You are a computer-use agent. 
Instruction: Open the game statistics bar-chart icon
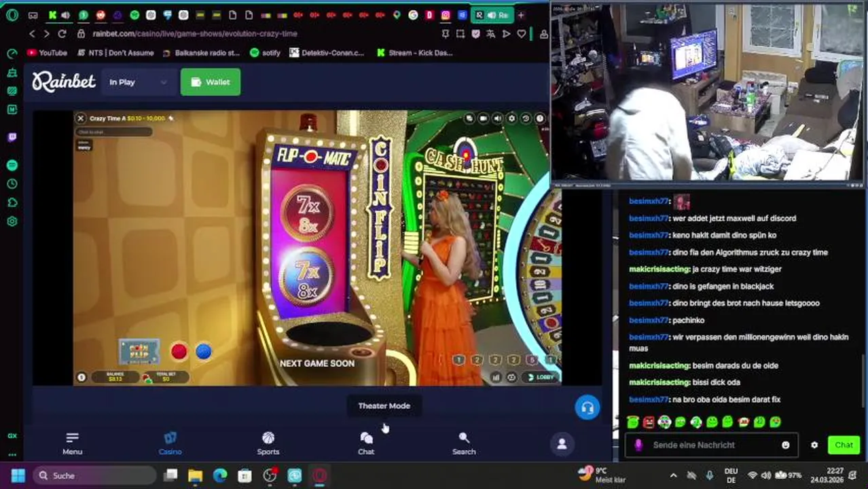click(x=496, y=377)
